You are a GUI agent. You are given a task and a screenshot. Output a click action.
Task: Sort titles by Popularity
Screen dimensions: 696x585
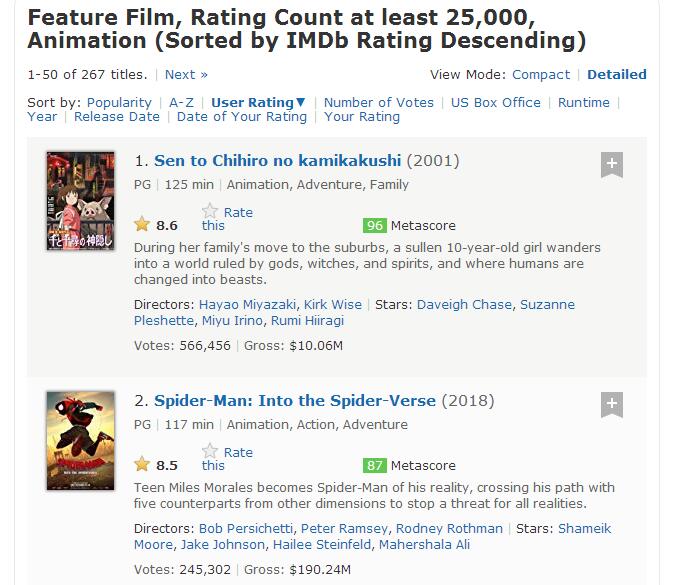pos(119,102)
